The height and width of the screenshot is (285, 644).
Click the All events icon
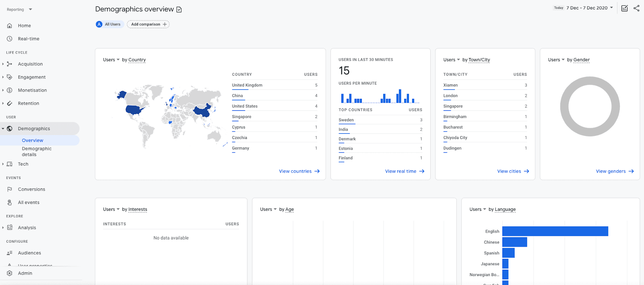tap(10, 203)
